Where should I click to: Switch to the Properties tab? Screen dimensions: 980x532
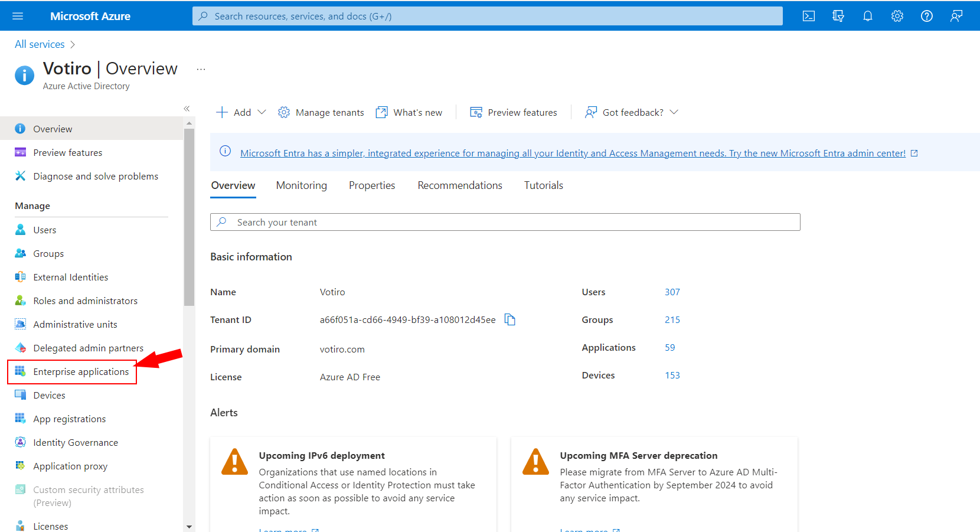[x=372, y=185]
